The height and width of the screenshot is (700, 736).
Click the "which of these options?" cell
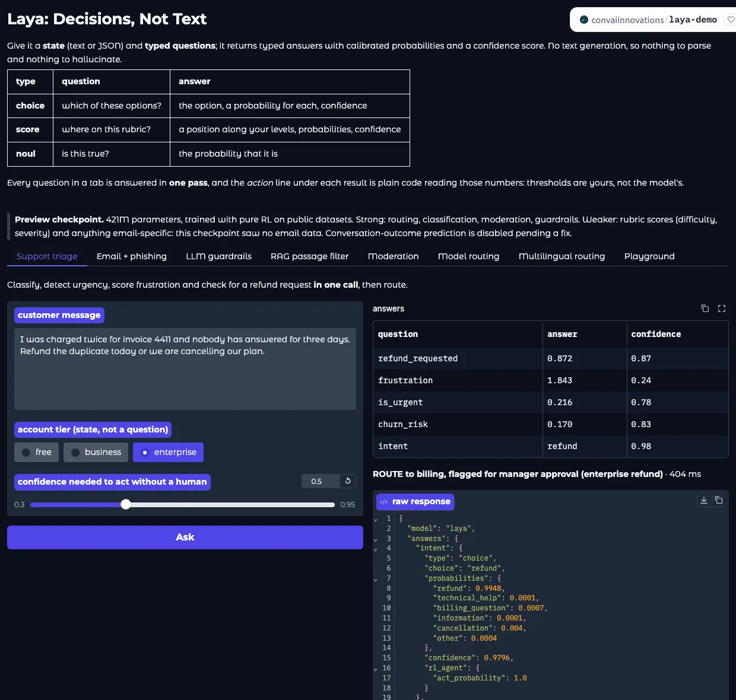[x=112, y=106]
